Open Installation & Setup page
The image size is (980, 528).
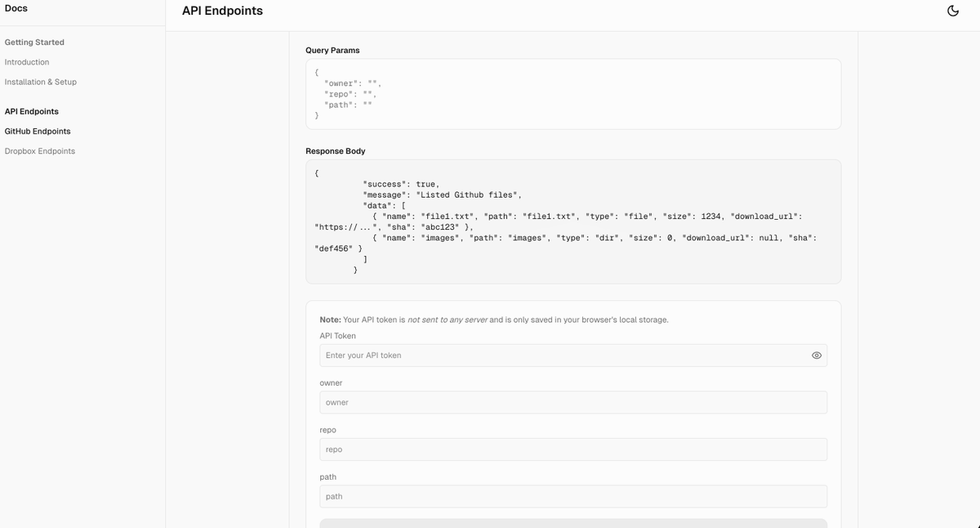pyautogui.click(x=41, y=82)
